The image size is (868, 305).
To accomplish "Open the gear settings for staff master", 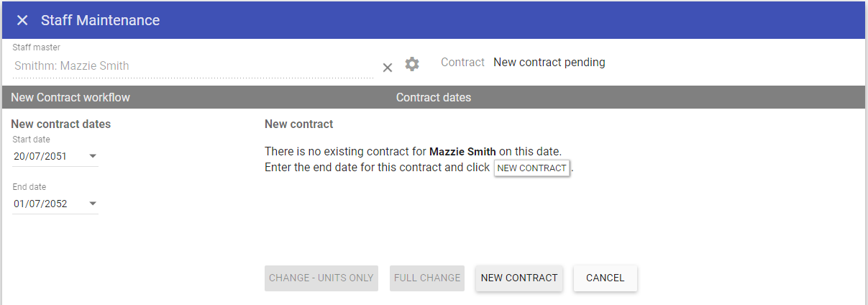I will (x=411, y=64).
